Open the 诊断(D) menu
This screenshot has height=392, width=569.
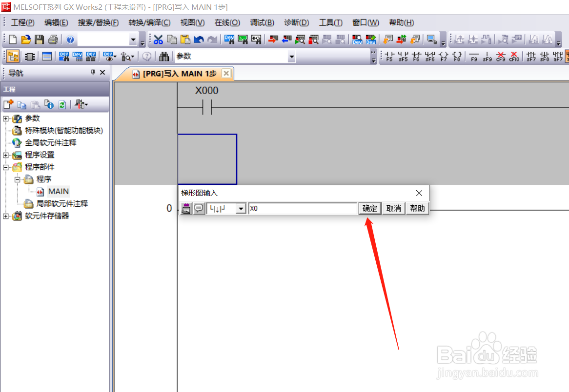pos(296,22)
